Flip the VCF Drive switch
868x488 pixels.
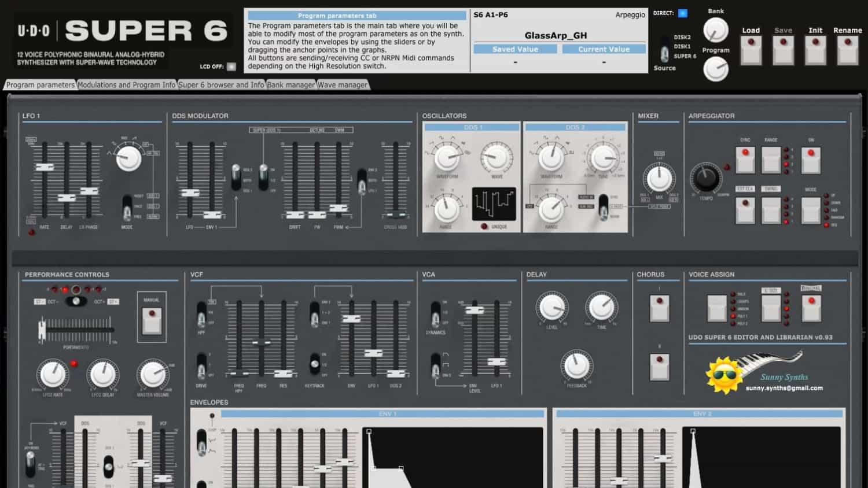[201, 365]
